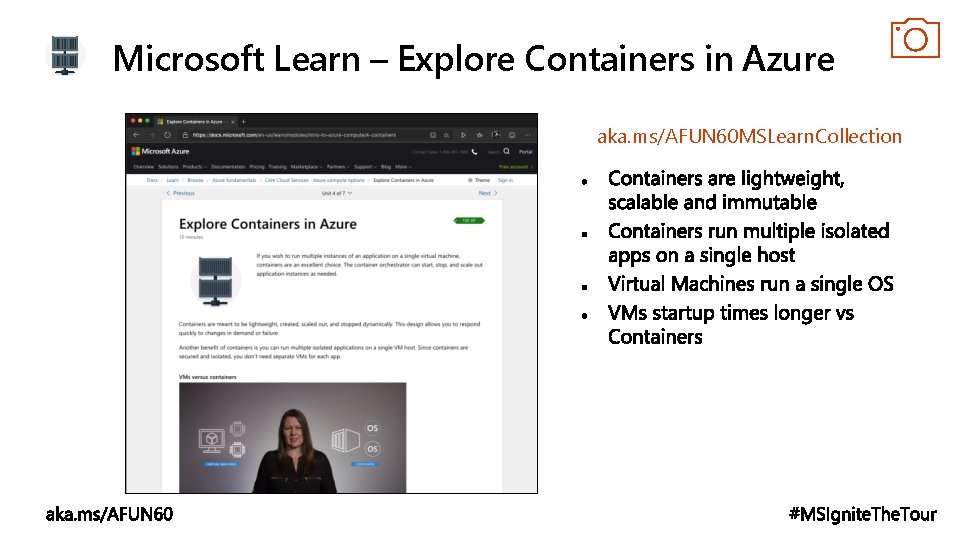Screen dimensions: 960x540
Task: Open the aka.ms/AFUN60MSLearnCollection link
Action: click(749, 136)
